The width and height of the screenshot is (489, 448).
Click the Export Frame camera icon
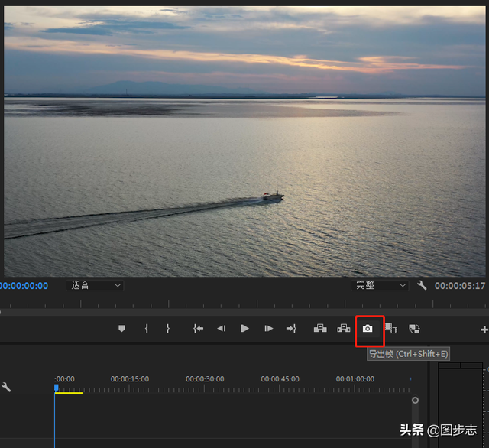click(x=368, y=329)
